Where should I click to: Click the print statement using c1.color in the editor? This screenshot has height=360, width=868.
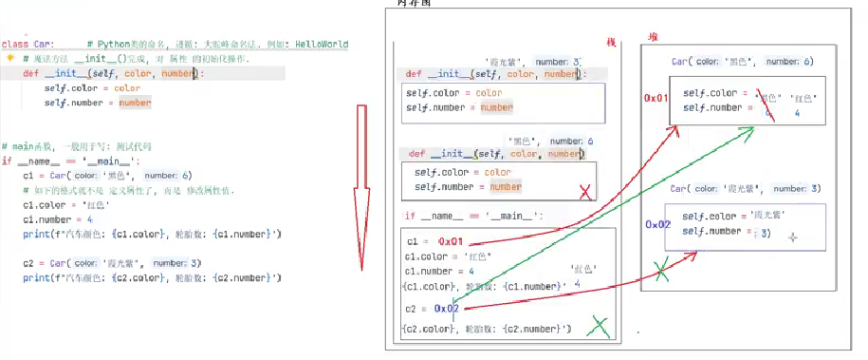tap(152, 234)
